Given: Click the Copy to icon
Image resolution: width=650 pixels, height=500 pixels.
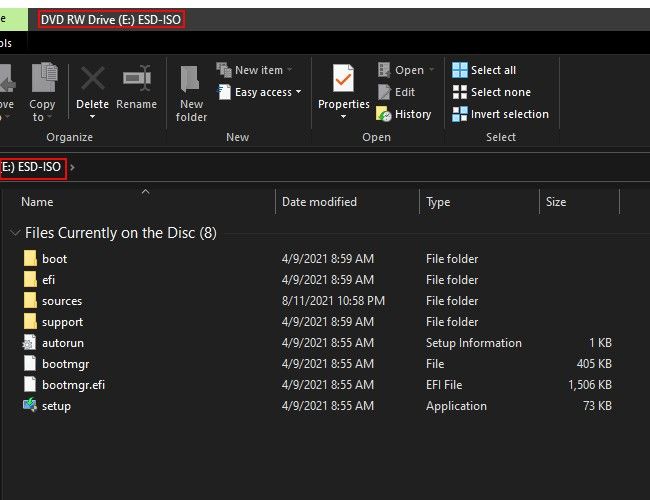Looking at the screenshot, I should coord(42,80).
